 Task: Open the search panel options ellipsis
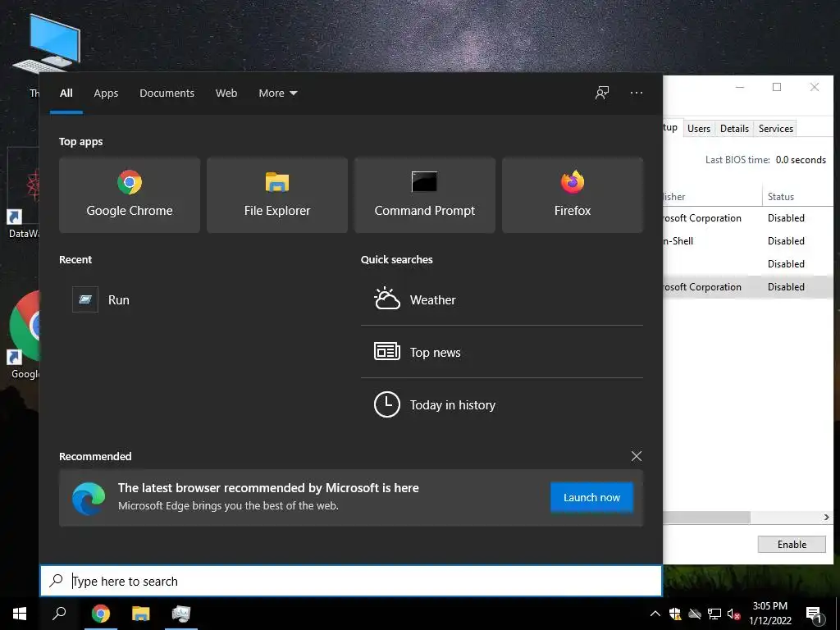(x=637, y=94)
